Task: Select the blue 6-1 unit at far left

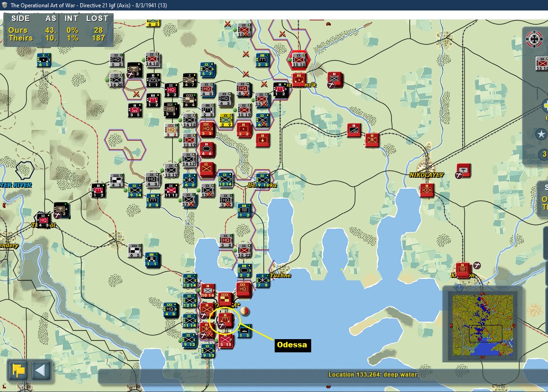Action: 44,60
